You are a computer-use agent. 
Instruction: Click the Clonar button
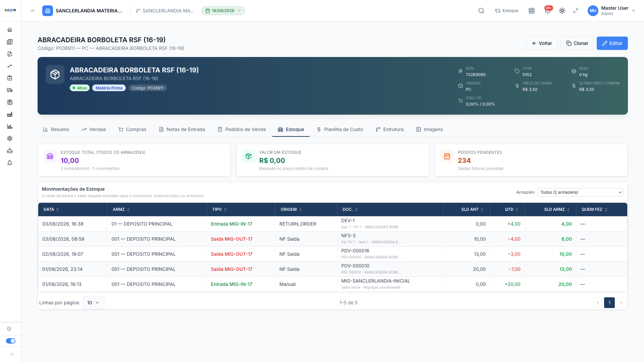577,43
